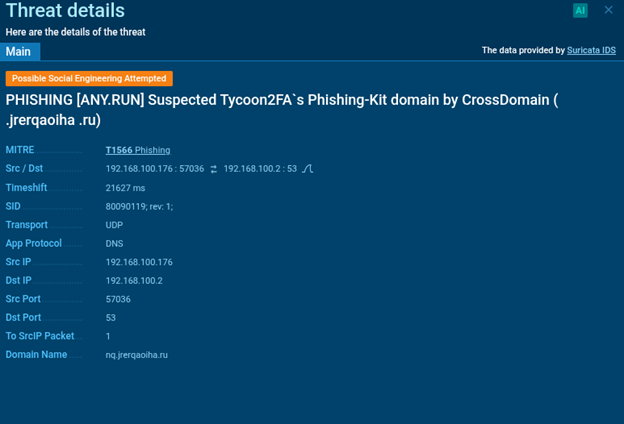Select the Main tab
Image resolution: width=624 pixels, height=424 pixels.
coord(18,51)
